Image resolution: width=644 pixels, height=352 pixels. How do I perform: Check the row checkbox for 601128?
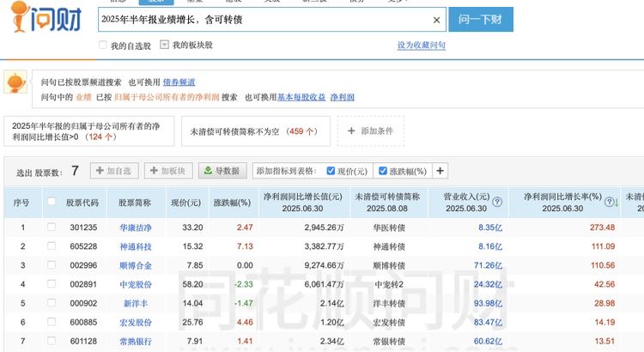click(52, 341)
